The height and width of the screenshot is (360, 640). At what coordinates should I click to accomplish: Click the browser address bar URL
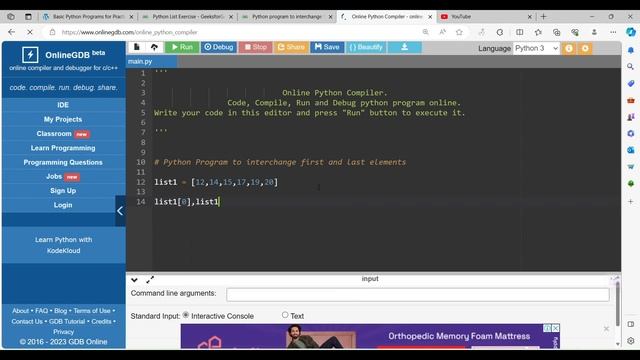point(129,32)
